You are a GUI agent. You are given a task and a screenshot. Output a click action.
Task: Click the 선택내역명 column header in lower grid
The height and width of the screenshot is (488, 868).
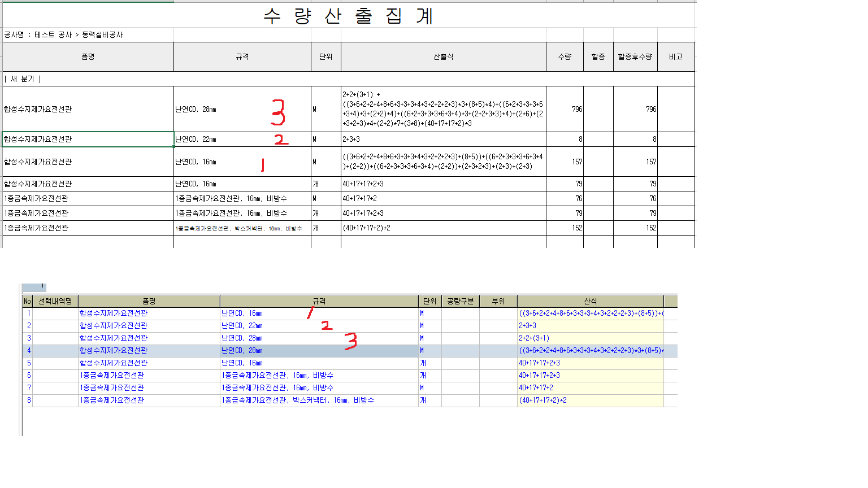point(55,301)
